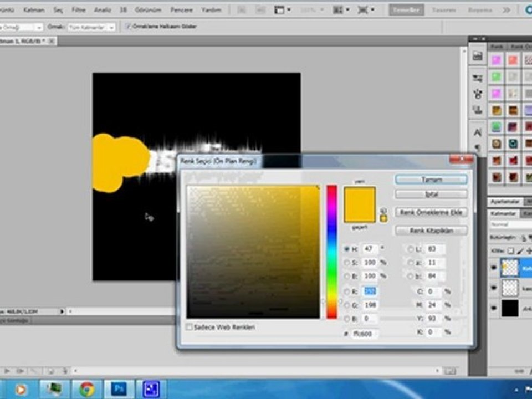Open Renk Kitaplıkları color libraries button
The width and height of the screenshot is (532, 399).
coord(431,231)
